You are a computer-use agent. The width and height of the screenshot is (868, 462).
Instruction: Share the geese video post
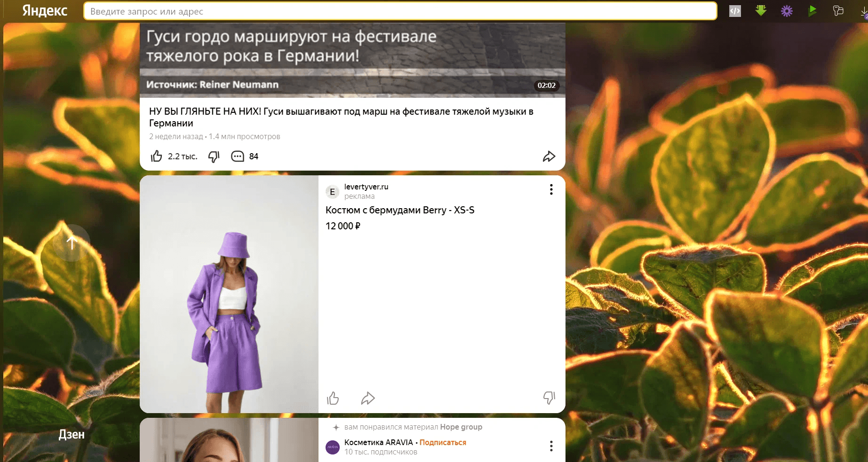click(x=549, y=157)
